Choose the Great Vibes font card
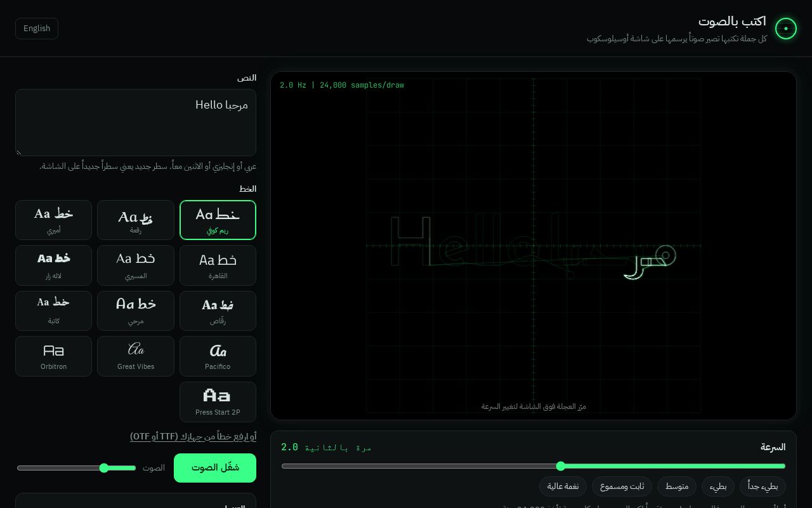The width and height of the screenshot is (812, 508). pos(136,356)
